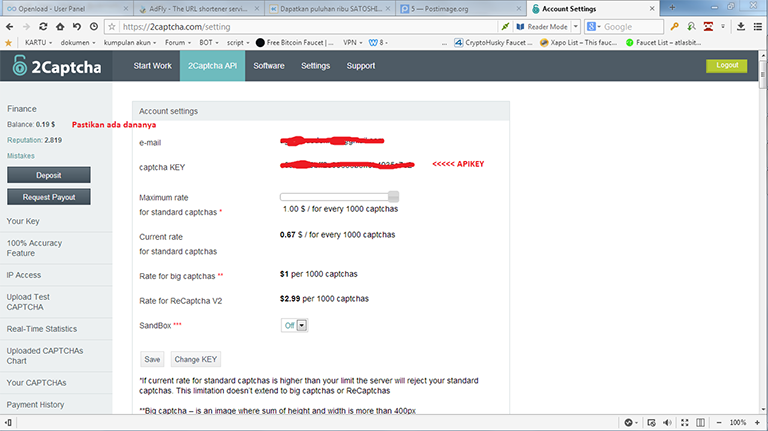
Task: Open the browser main menu icon
Action: (x=758, y=26)
